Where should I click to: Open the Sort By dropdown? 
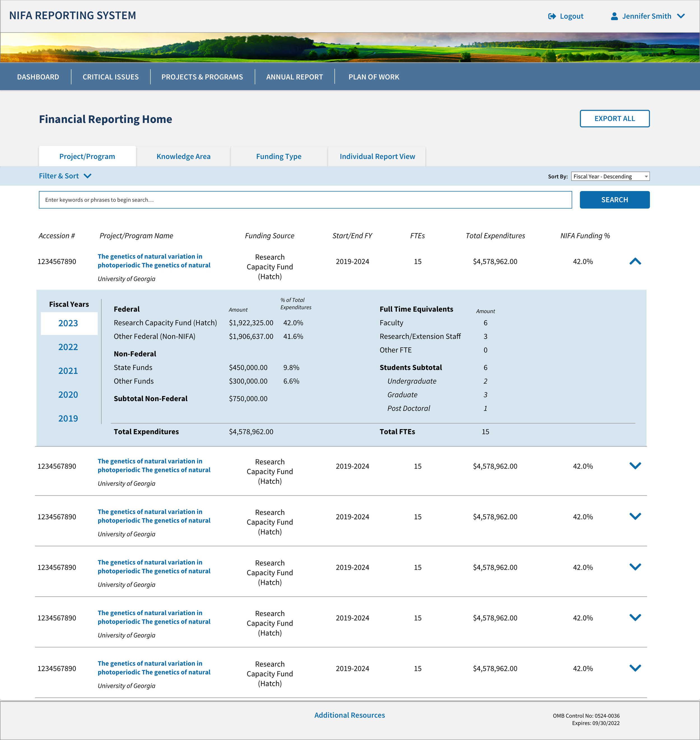point(610,176)
